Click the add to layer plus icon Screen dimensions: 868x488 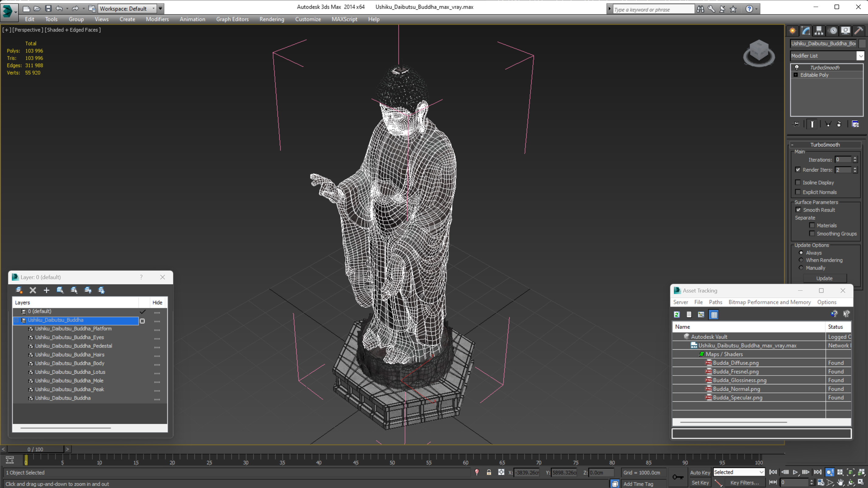(47, 290)
